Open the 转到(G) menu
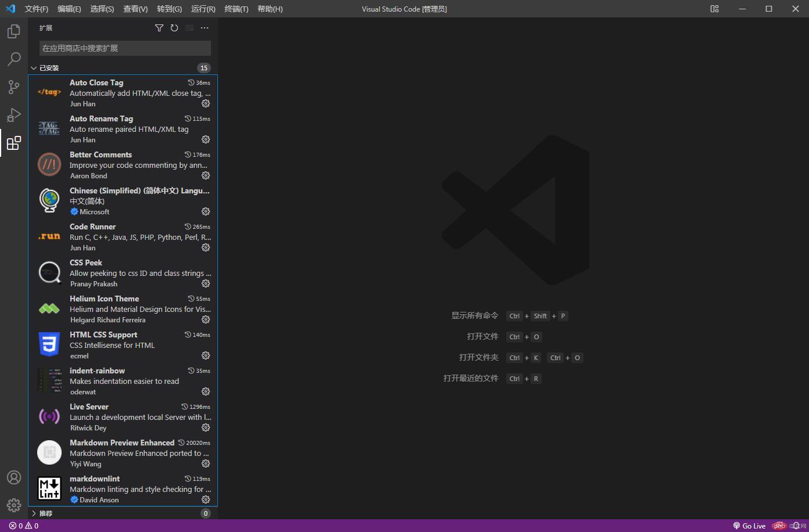Viewport: 809px width, 532px height. (169, 9)
